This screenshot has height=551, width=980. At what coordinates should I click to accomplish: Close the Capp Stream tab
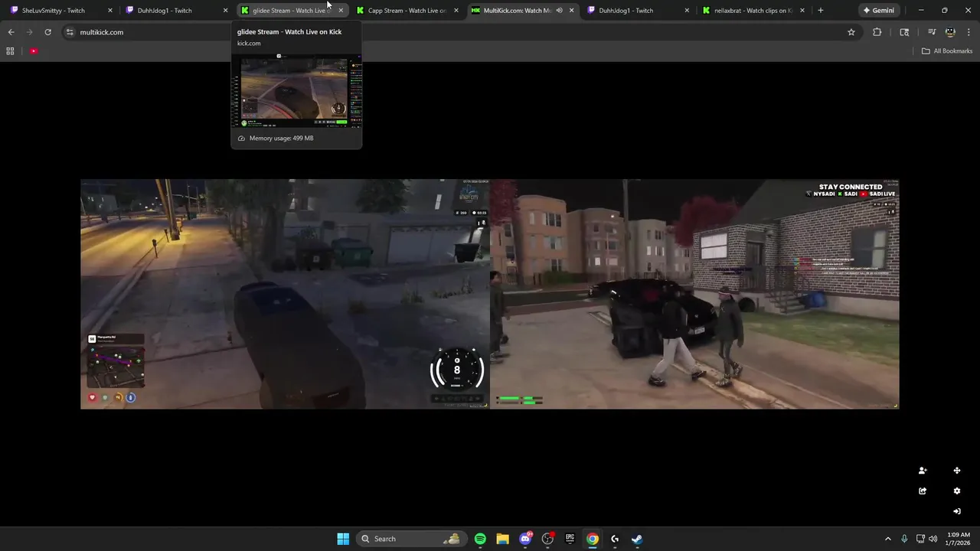456,11
